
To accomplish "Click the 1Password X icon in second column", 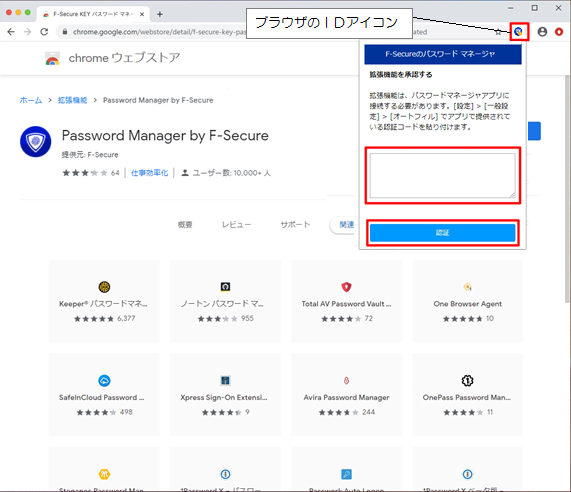I will point(225,474).
